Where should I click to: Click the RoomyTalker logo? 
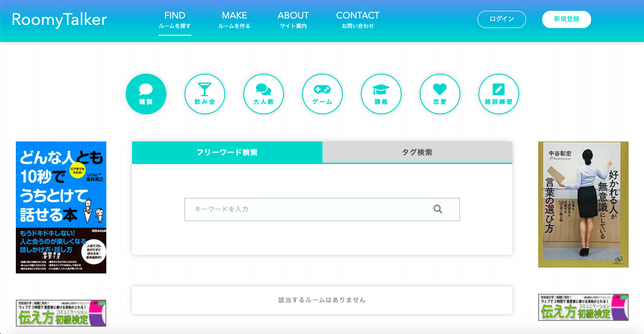pos(59,20)
